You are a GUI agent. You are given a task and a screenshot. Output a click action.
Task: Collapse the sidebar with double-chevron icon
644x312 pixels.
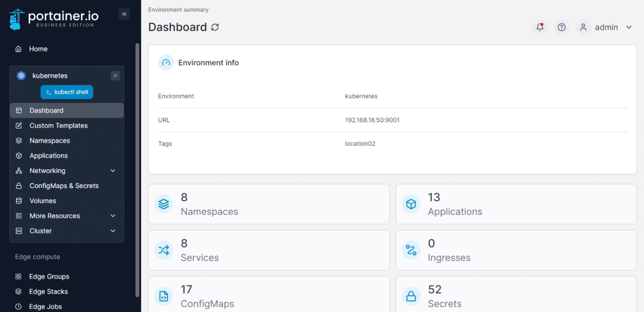(124, 14)
